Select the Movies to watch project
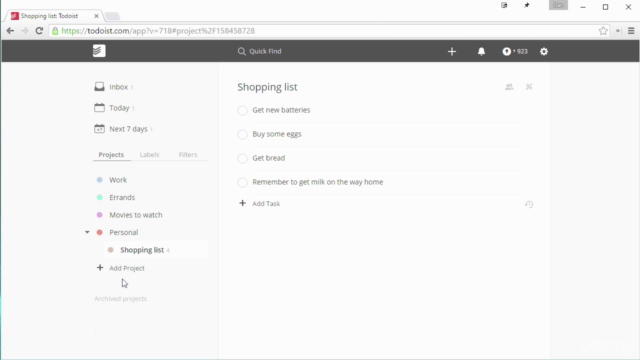The height and width of the screenshot is (360, 640). 136,215
